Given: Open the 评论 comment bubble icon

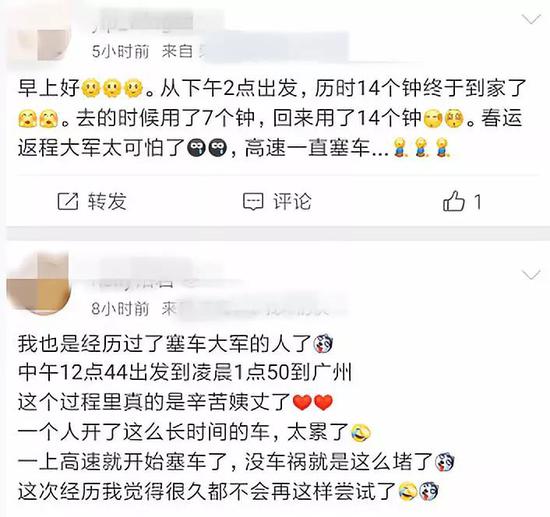Looking at the screenshot, I should (x=253, y=202).
